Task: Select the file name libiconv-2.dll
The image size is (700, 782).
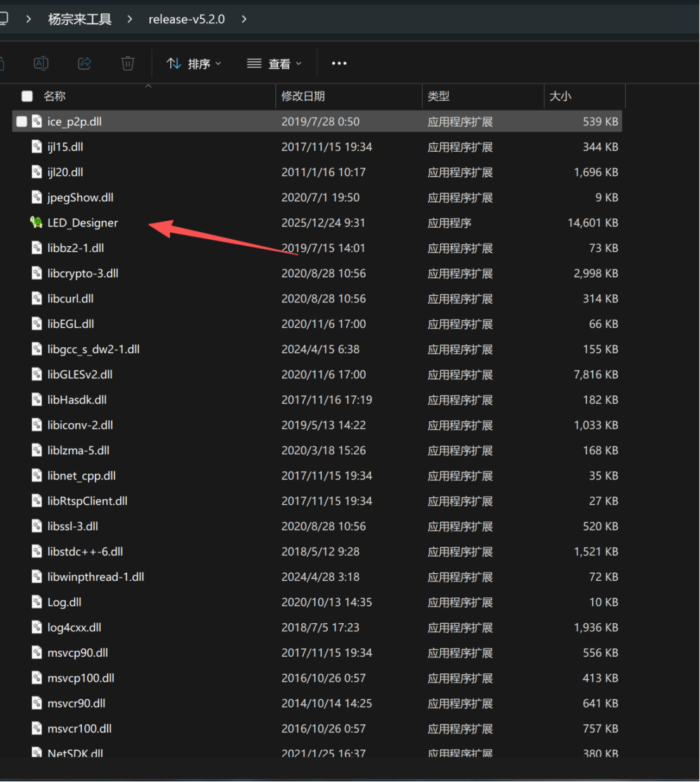Action: pos(80,425)
